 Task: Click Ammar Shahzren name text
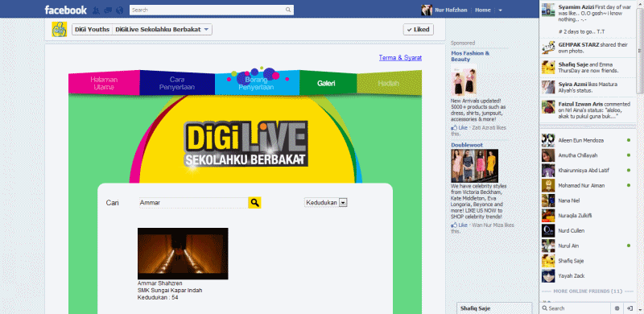click(x=159, y=283)
